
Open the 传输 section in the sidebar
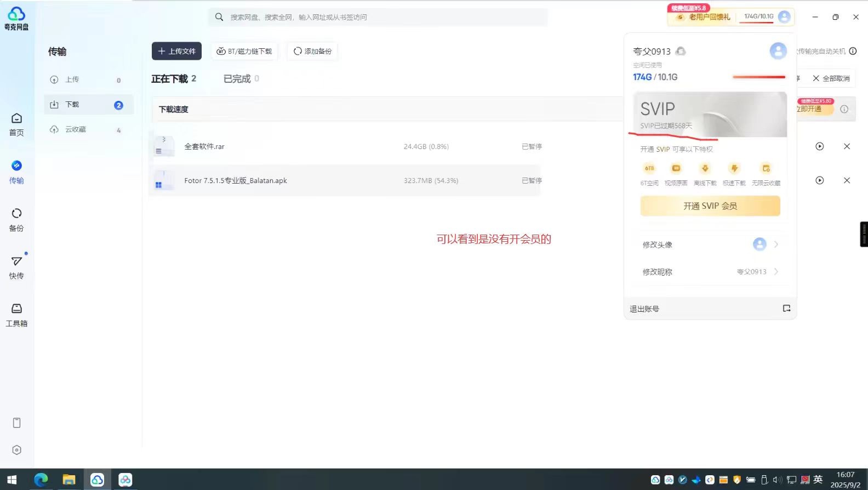click(16, 172)
